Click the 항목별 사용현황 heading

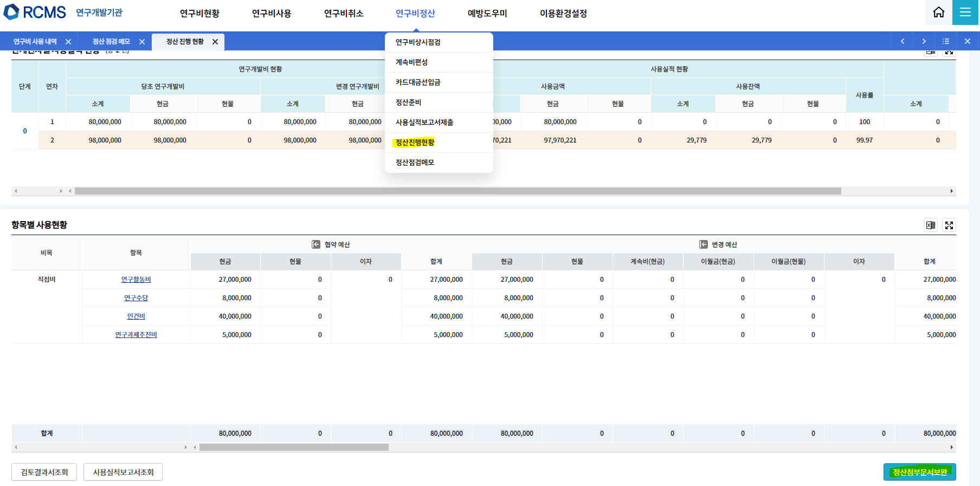(x=40, y=225)
